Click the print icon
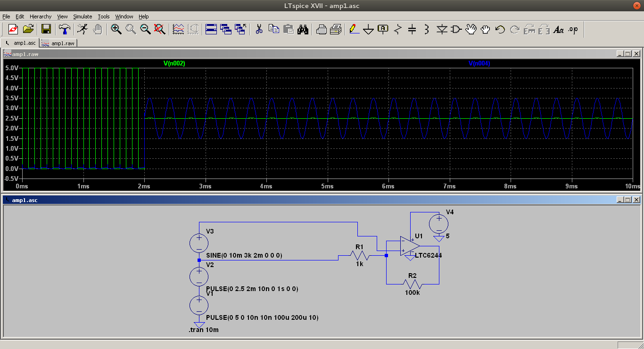Viewport: 644px width, 349px height. pos(336,29)
